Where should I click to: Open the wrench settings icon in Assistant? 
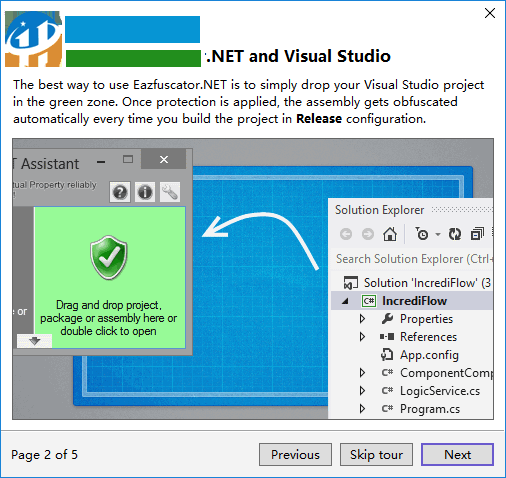point(170,192)
